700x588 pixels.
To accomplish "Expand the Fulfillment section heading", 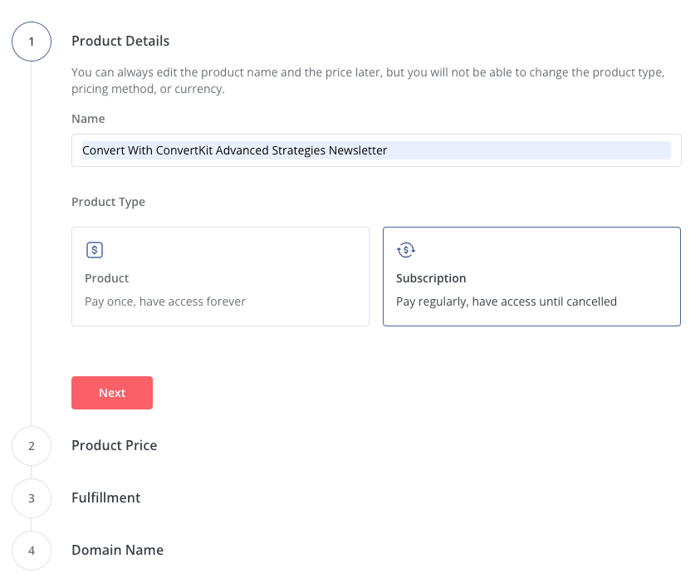I will point(106,497).
